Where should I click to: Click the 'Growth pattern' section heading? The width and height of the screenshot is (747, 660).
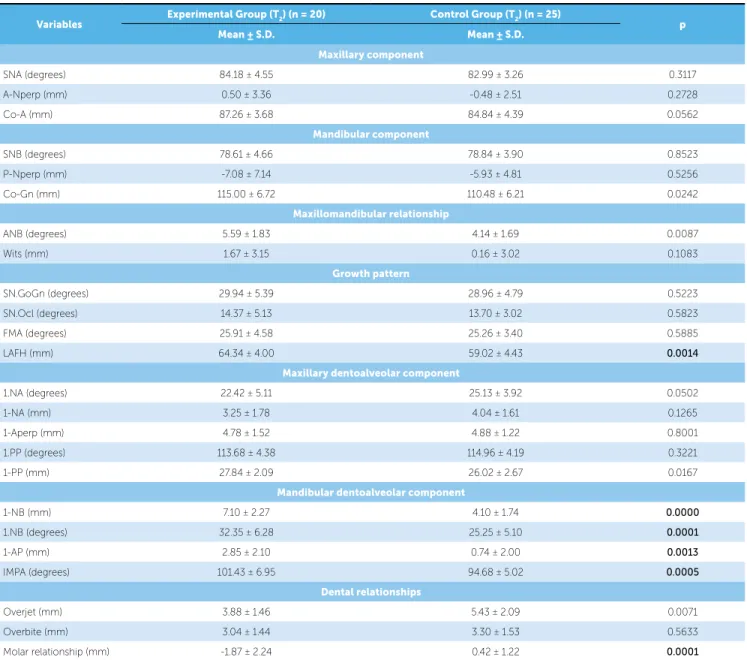tap(371, 274)
